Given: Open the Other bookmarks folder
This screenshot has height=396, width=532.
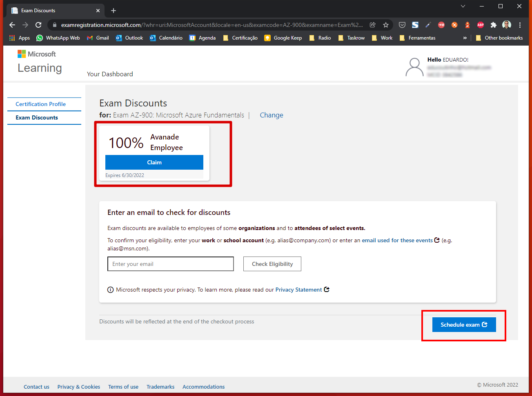Looking at the screenshot, I should pyautogui.click(x=499, y=38).
